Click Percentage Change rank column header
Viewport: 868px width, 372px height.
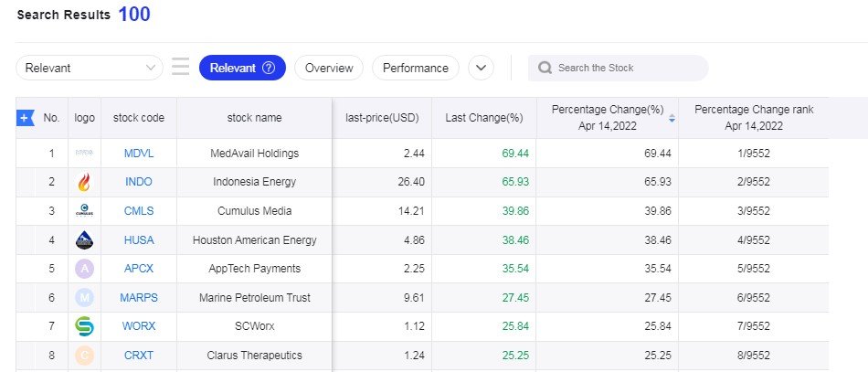click(754, 118)
